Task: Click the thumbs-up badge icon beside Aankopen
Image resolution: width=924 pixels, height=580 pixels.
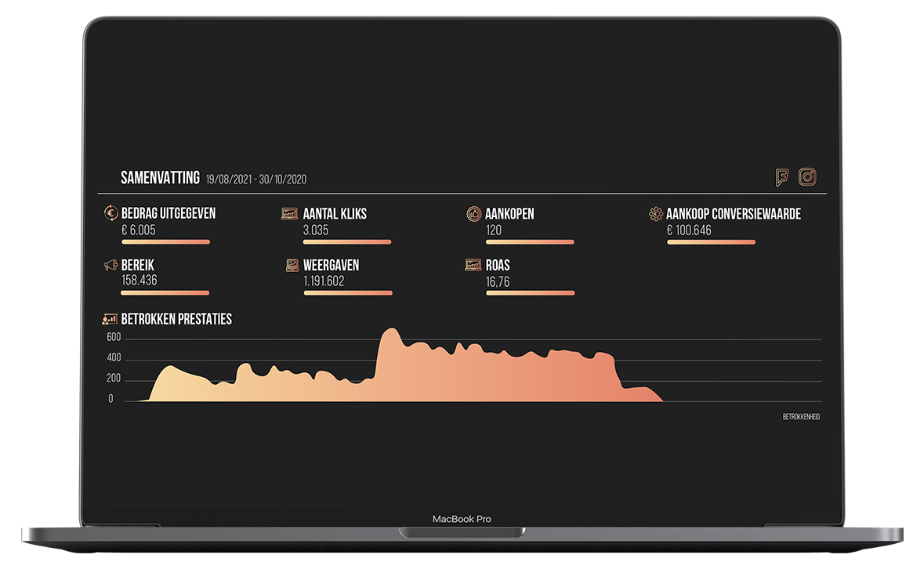Action: [x=474, y=214]
